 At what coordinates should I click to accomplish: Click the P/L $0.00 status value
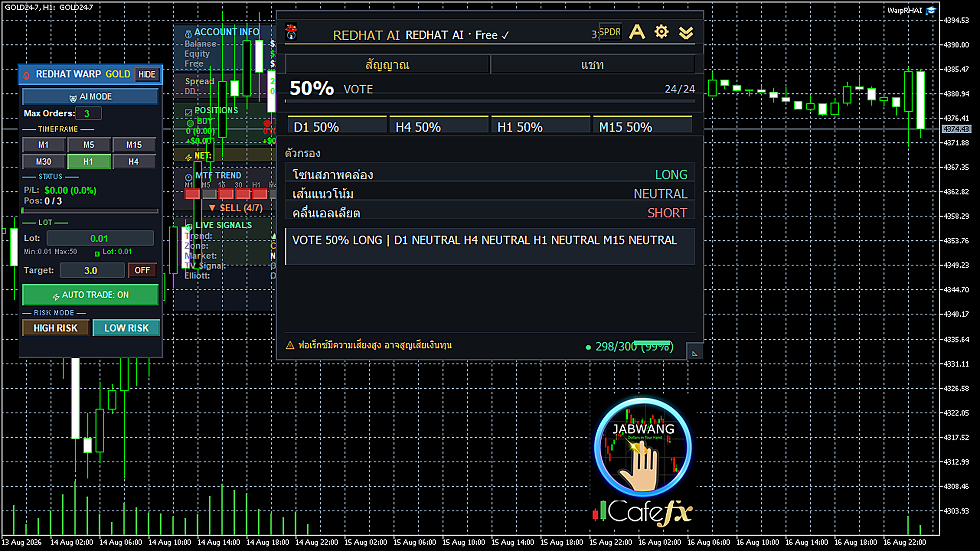point(70,190)
